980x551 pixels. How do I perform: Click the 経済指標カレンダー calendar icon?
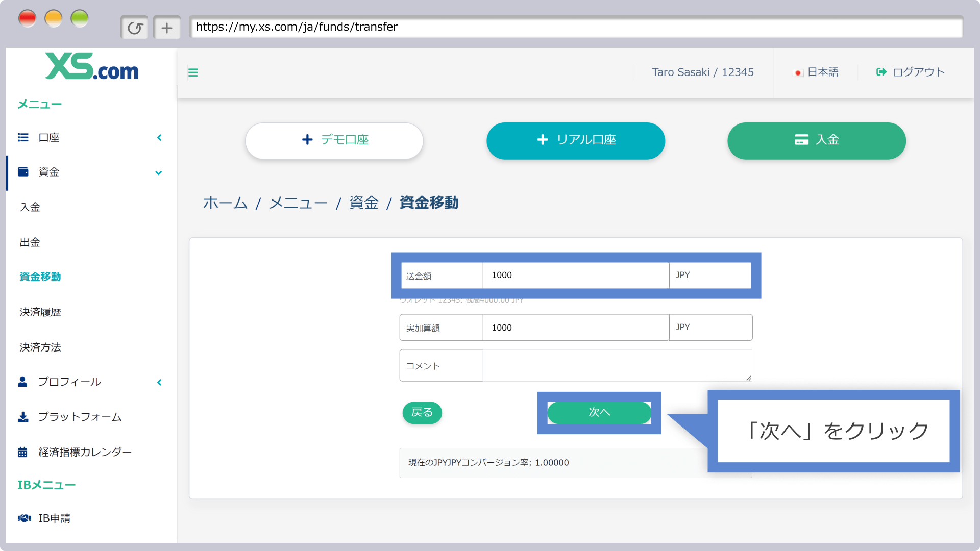tap(22, 452)
